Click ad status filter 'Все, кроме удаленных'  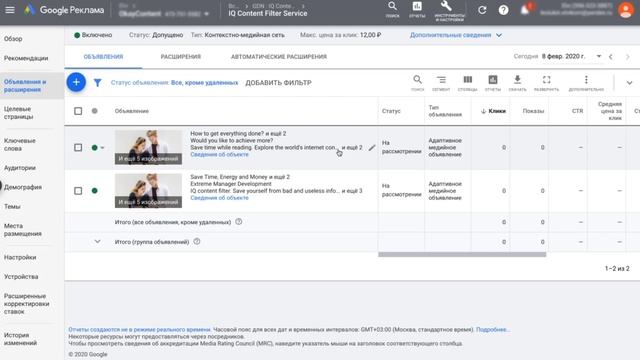click(x=204, y=83)
